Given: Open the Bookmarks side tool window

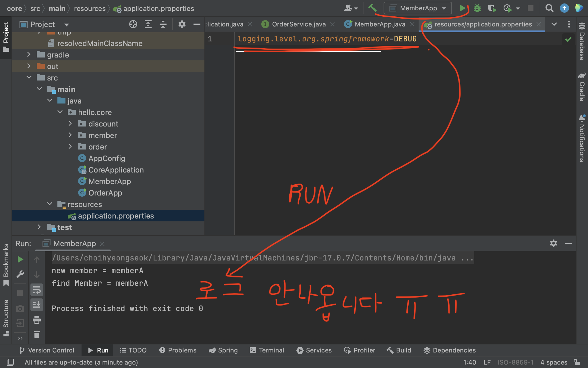Looking at the screenshot, I should pyautogui.click(x=6, y=264).
